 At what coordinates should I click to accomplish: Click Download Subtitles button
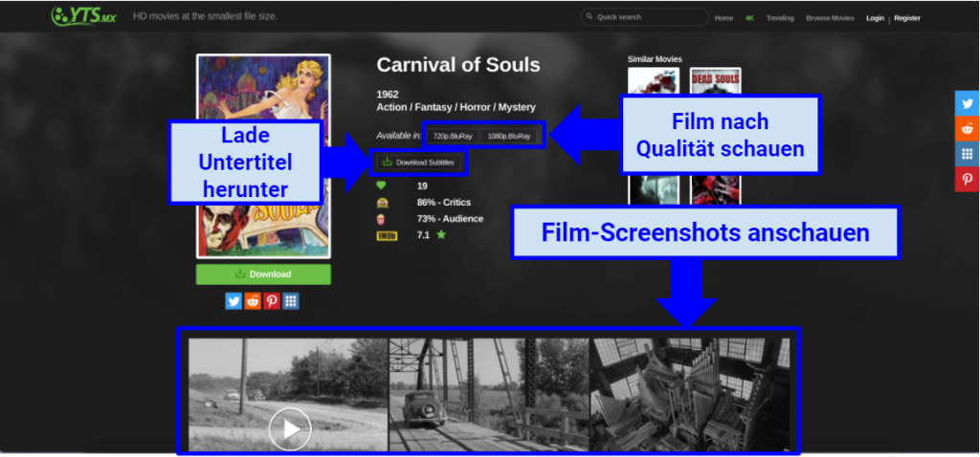pos(419,163)
